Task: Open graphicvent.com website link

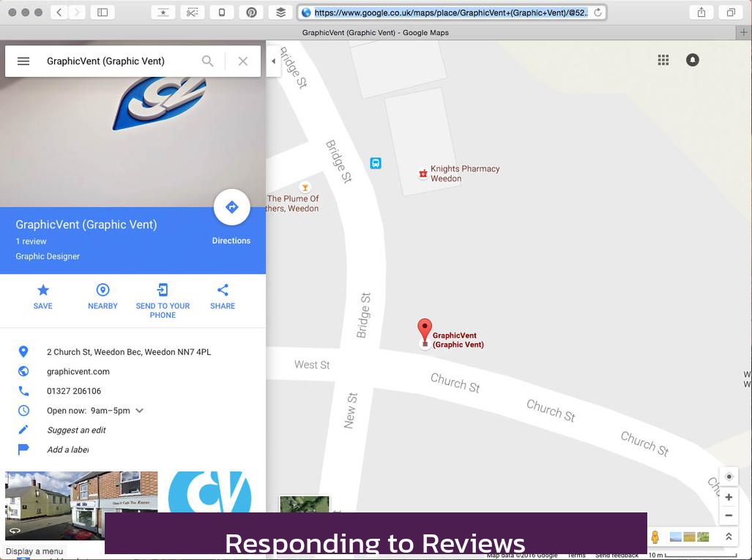Action: pyautogui.click(x=78, y=372)
